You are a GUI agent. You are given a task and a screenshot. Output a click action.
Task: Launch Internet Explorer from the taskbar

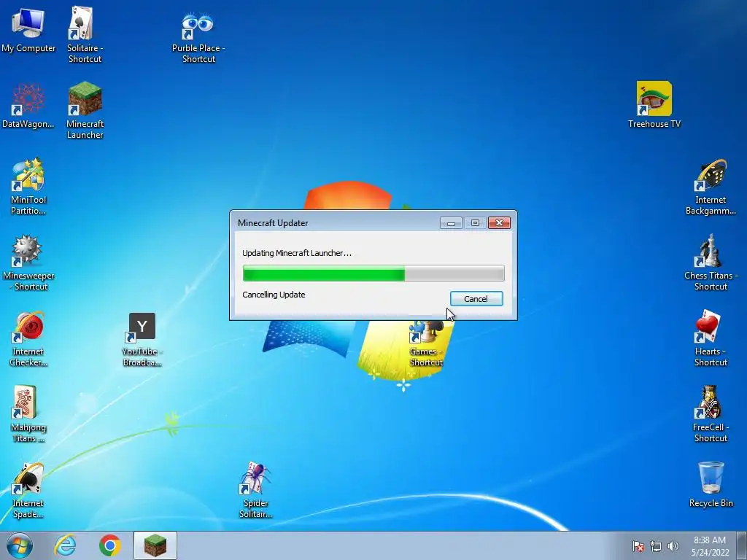pos(65,545)
